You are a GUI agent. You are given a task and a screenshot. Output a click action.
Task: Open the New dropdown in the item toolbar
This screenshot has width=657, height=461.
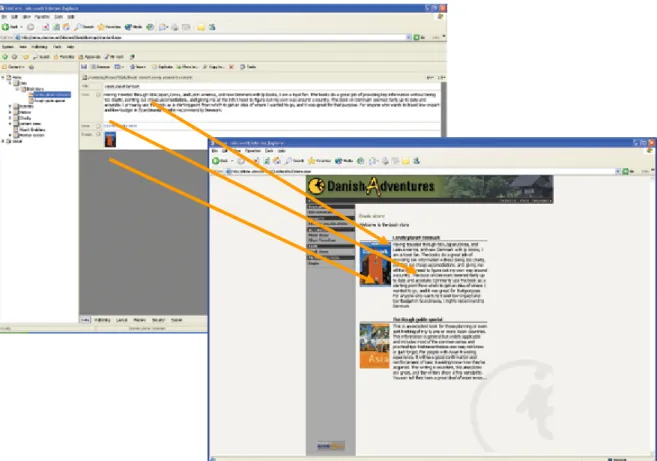click(138, 67)
